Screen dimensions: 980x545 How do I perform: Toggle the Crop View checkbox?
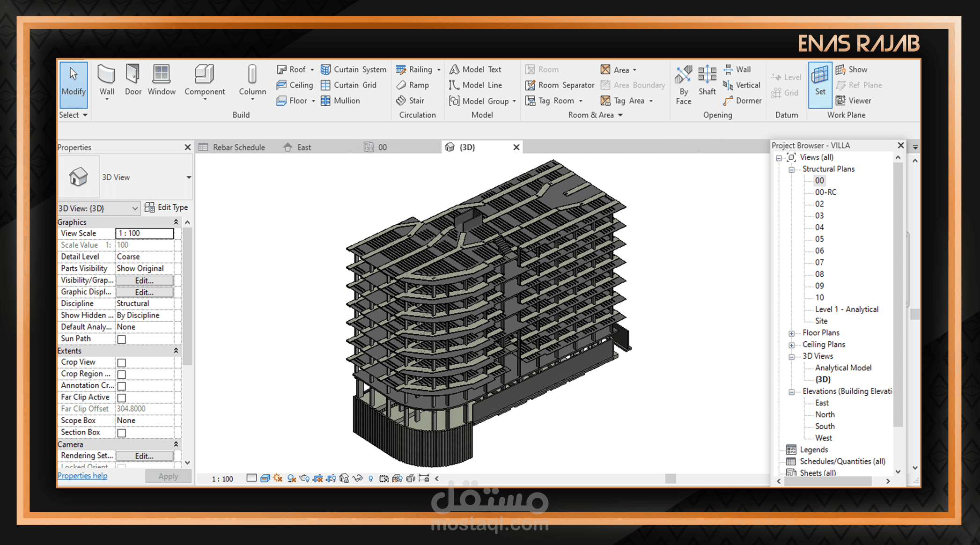(122, 362)
